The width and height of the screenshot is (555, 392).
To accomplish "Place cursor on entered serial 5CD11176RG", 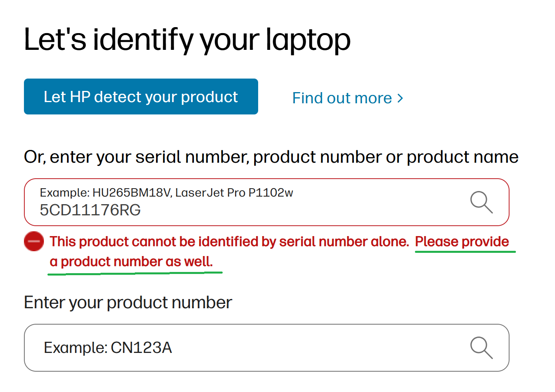I will point(90,210).
